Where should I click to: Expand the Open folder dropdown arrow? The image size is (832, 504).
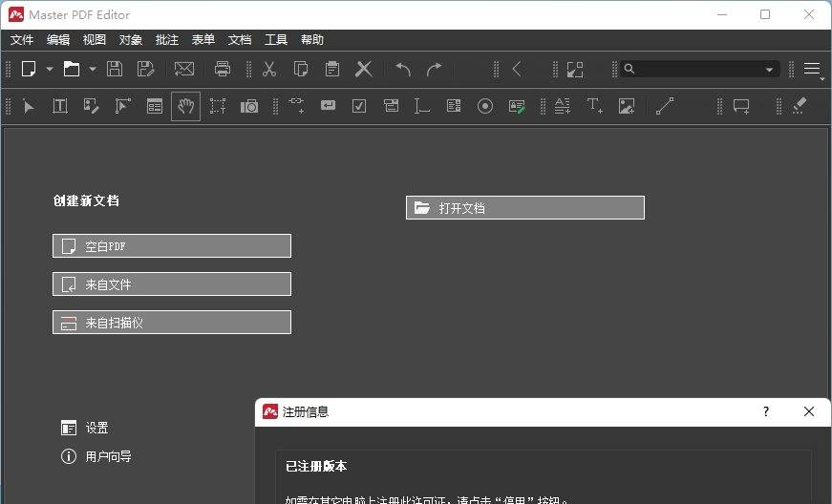tap(93, 69)
